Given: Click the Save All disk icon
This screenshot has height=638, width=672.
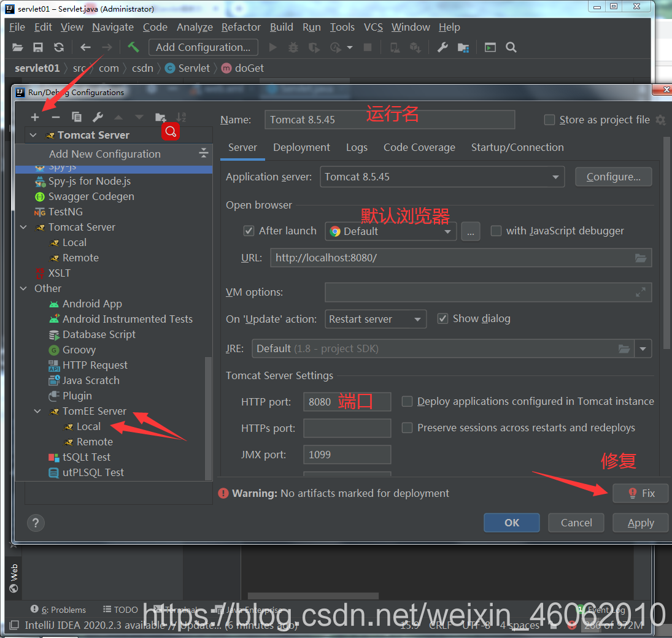Looking at the screenshot, I should (38, 48).
